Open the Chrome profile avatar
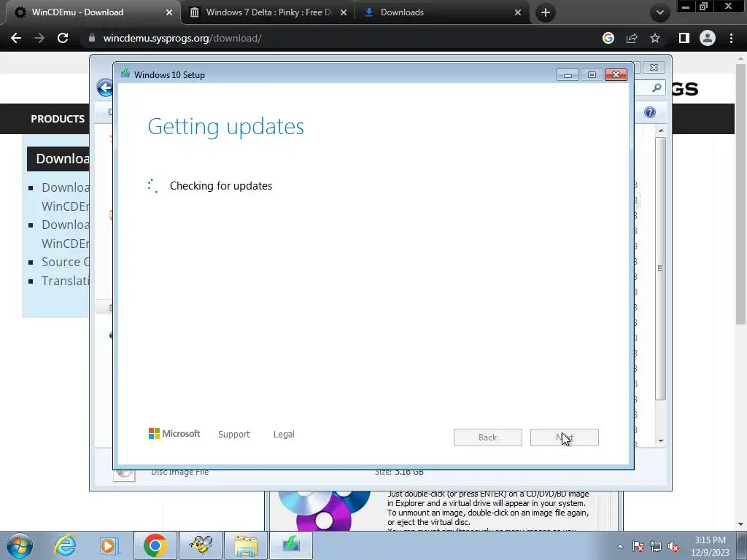This screenshot has width=747, height=560. pyautogui.click(x=708, y=38)
